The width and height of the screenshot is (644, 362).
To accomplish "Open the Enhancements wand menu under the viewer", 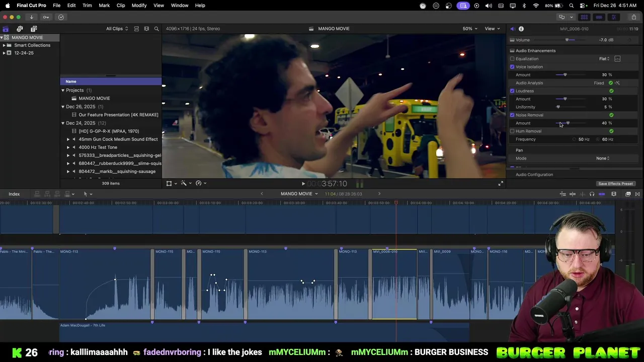I will tap(186, 184).
